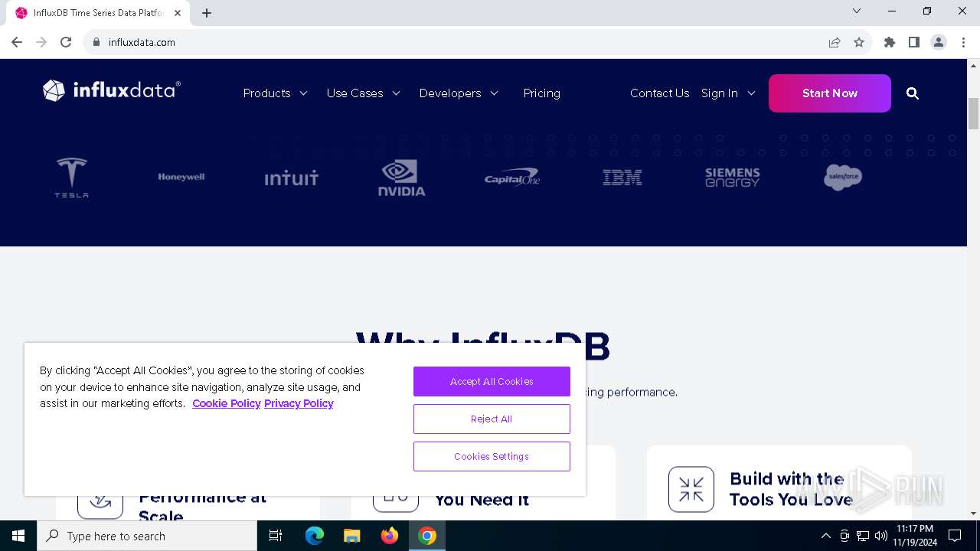
Task: Bookmark this tab with star icon
Action: tap(859, 42)
